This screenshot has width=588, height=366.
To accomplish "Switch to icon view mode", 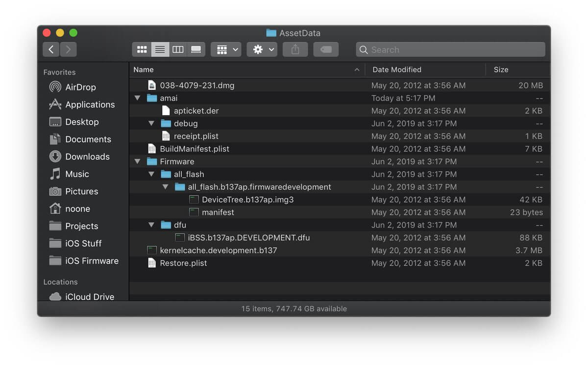I will 142,50.
